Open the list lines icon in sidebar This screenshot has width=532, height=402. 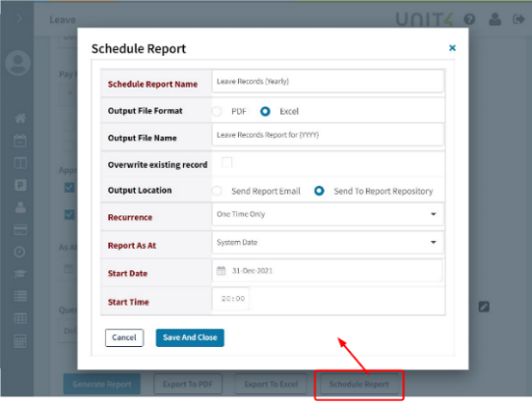[20, 296]
